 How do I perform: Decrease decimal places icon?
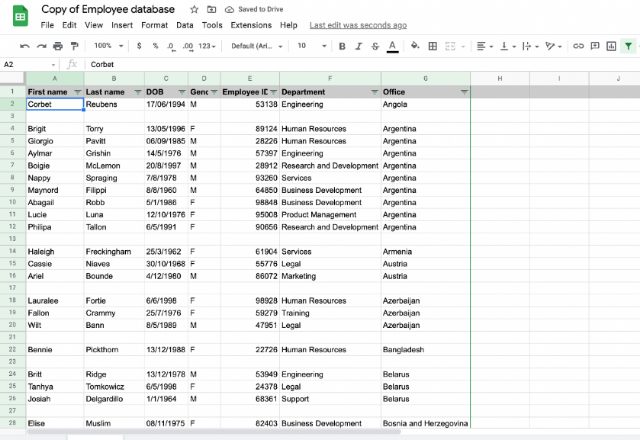coord(171,47)
